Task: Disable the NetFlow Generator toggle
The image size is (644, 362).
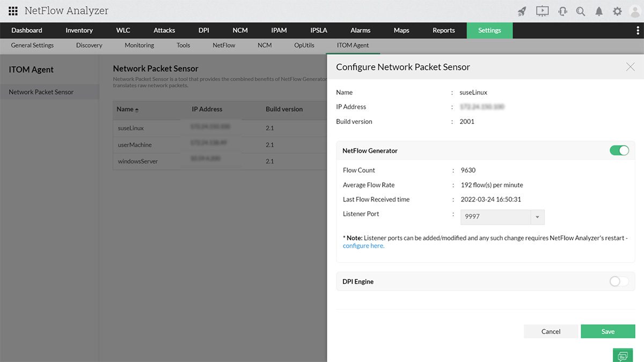Action: coord(619,151)
